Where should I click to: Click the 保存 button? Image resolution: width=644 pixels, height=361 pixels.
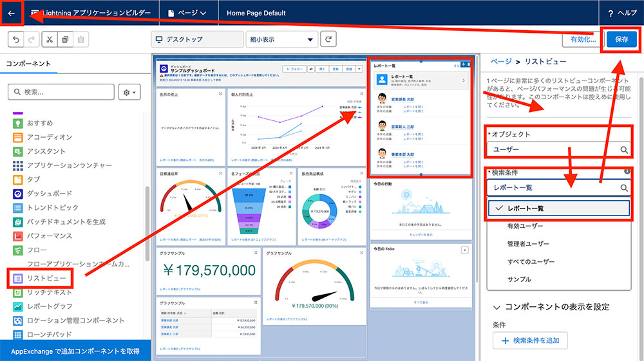point(621,39)
